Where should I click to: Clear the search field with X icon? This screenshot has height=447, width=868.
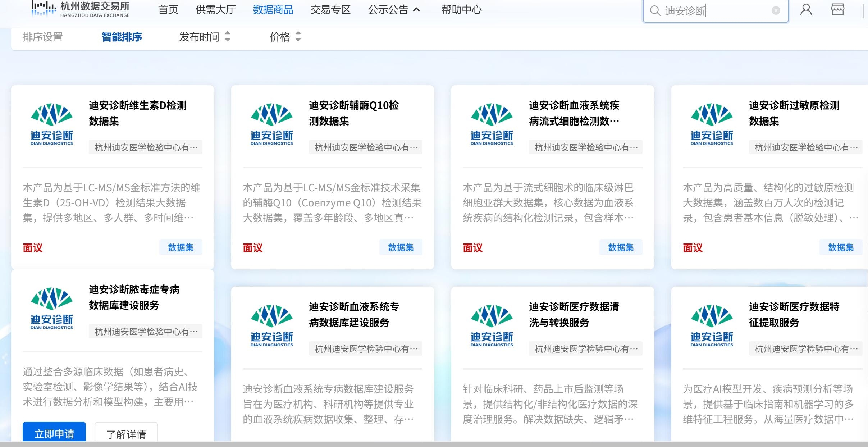[x=776, y=10]
